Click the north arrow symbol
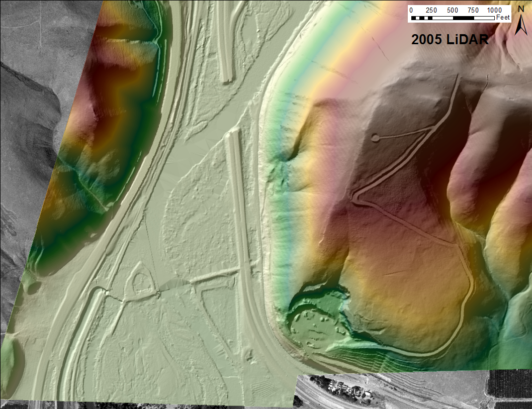The image size is (532, 409). click(x=521, y=25)
